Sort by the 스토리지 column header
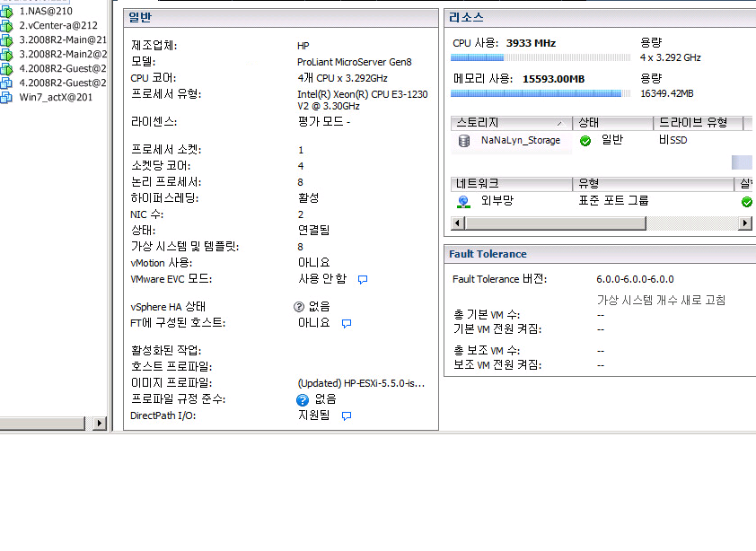Image resolution: width=756 pixels, height=551 pixels. (x=512, y=123)
